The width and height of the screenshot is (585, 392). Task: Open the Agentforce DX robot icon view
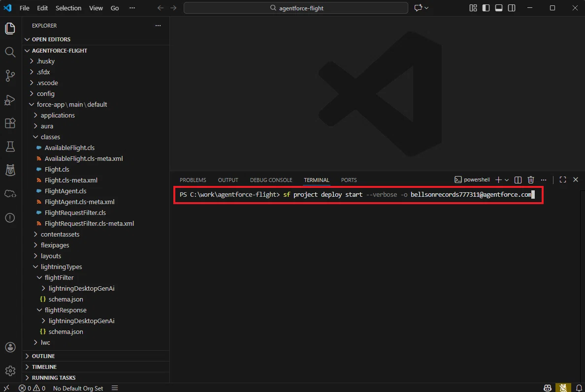[10, 170]
